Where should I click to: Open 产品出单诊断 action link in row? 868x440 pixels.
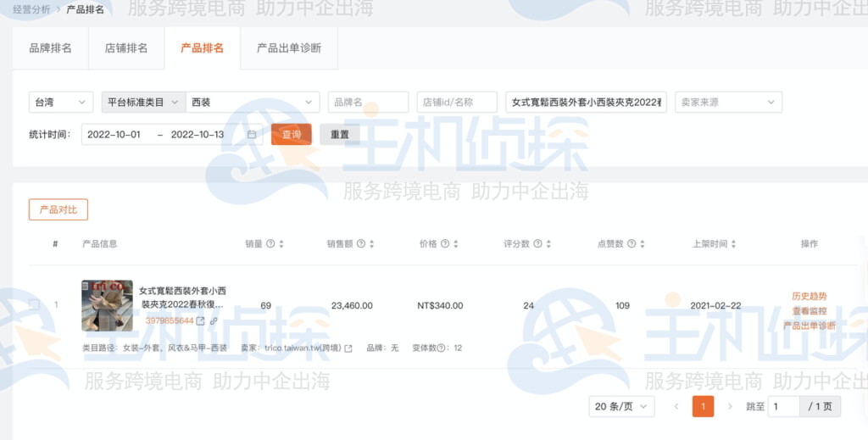point(810,326)
